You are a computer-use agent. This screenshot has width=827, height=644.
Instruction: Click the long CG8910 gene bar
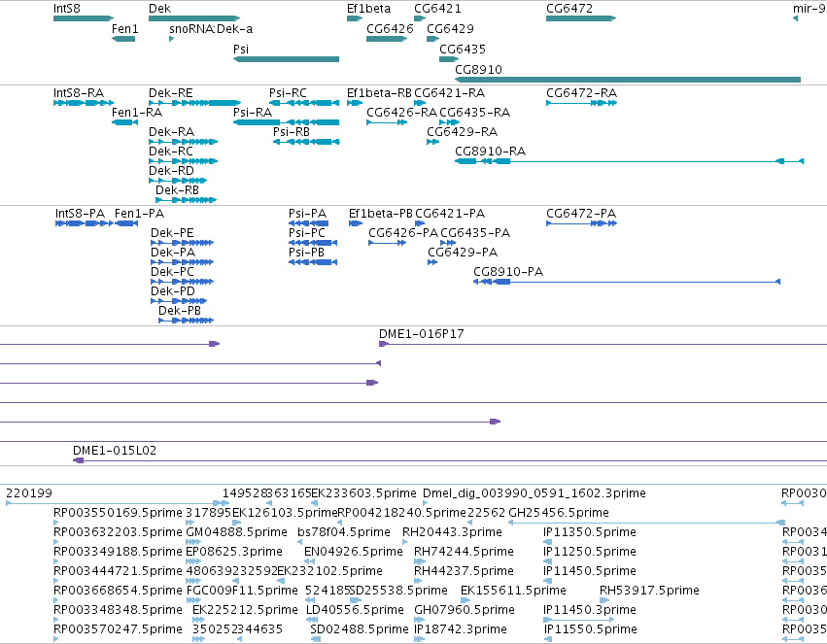[x=628, y=80]
